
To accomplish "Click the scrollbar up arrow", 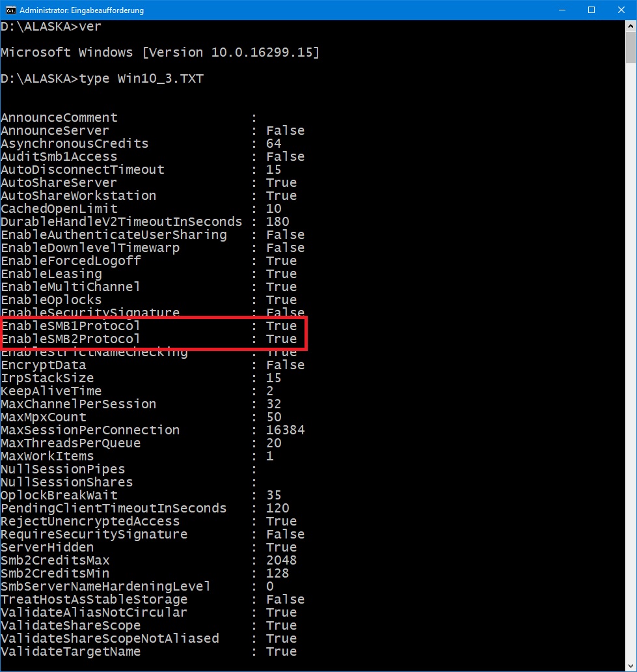I will click(630, 27).
